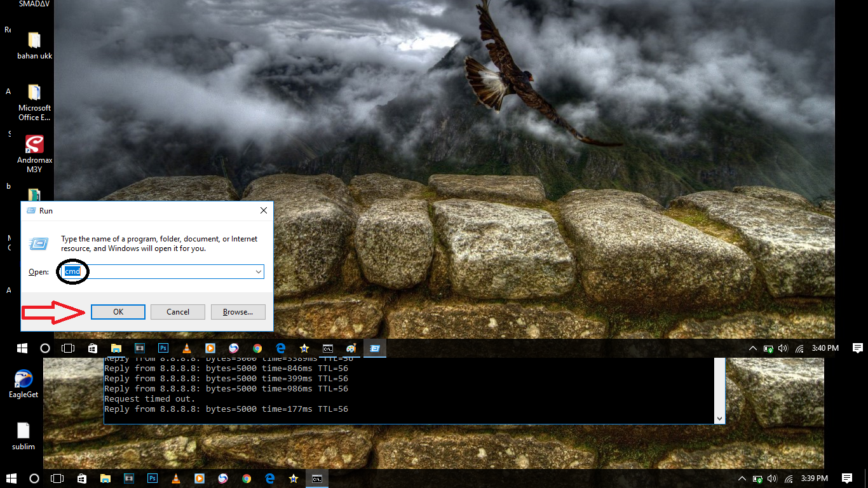
Task: Show hidden tray icons beside the 3:39 PM clock
Action: pyautogui.click(x=742, y=478)
